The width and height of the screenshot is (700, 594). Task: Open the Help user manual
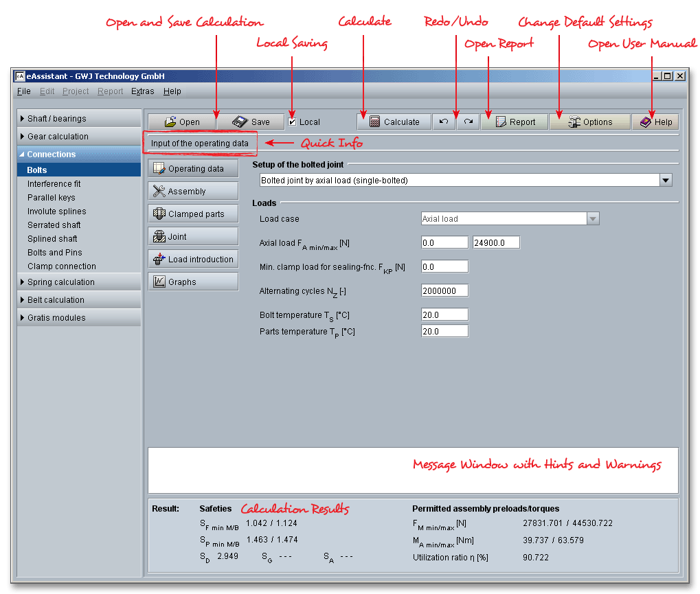click(x=655, y=122)
